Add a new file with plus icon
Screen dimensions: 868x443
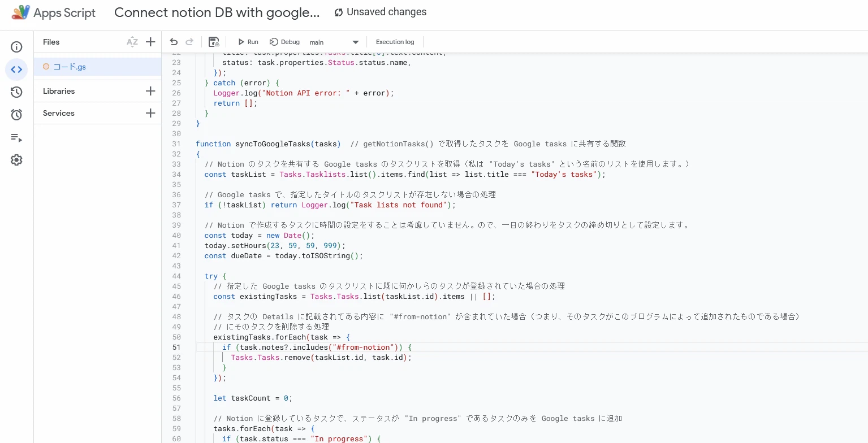click(150, 42)
